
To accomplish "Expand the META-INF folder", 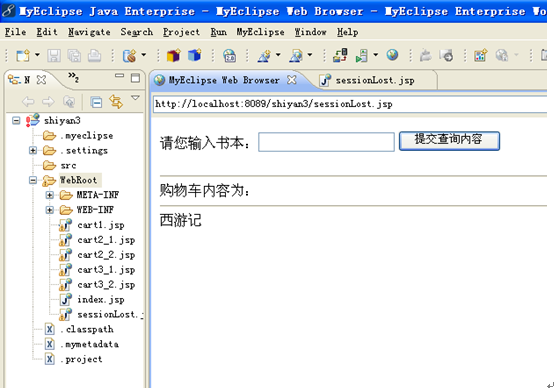I will [x=50, y=195].
